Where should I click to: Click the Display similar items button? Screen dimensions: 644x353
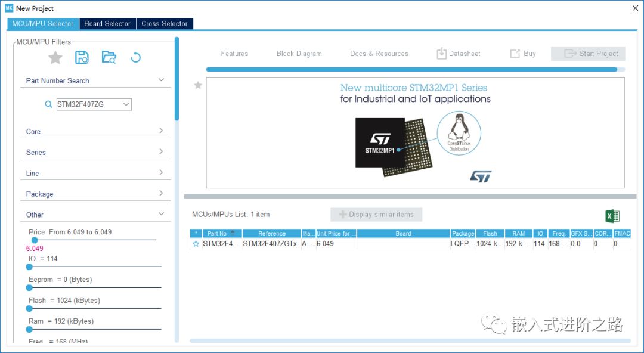tap(376, 215)
